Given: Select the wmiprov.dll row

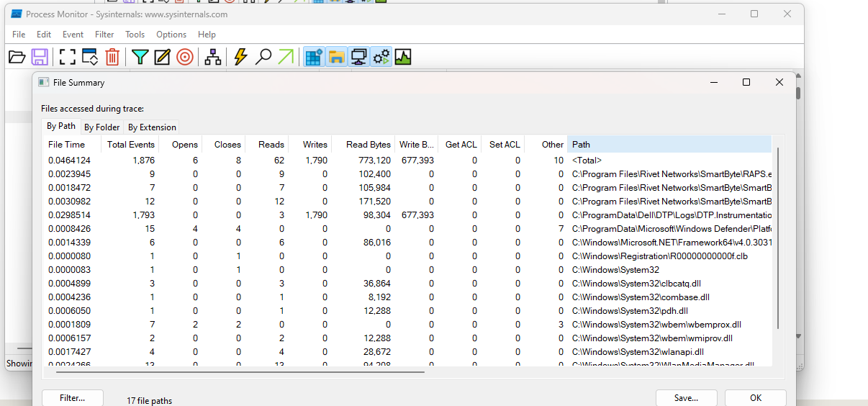Looking at the screenshot, I should point(407,338).
